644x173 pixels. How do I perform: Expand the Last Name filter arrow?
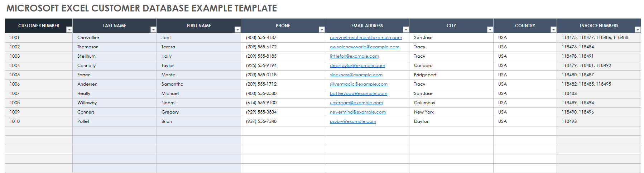153,30
